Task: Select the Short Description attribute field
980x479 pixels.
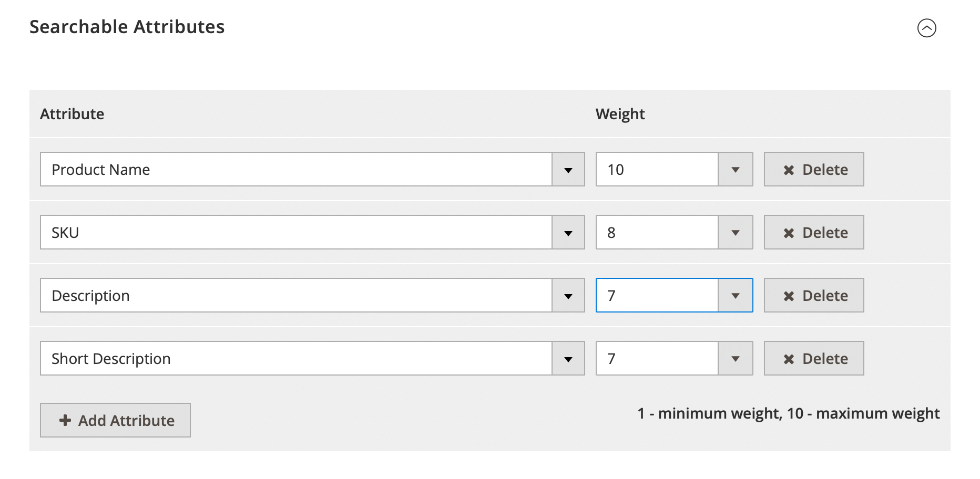Action: pos(295,359)
